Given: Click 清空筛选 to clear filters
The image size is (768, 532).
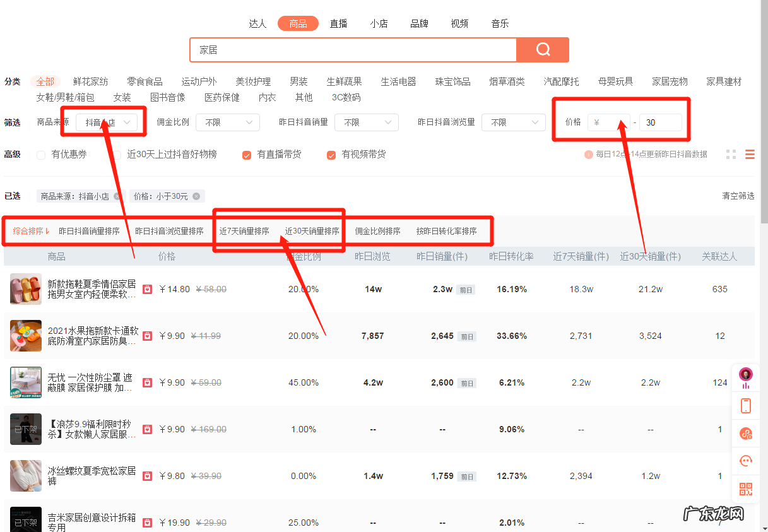Looking at the screenshot, I should [x=737, y=196].
